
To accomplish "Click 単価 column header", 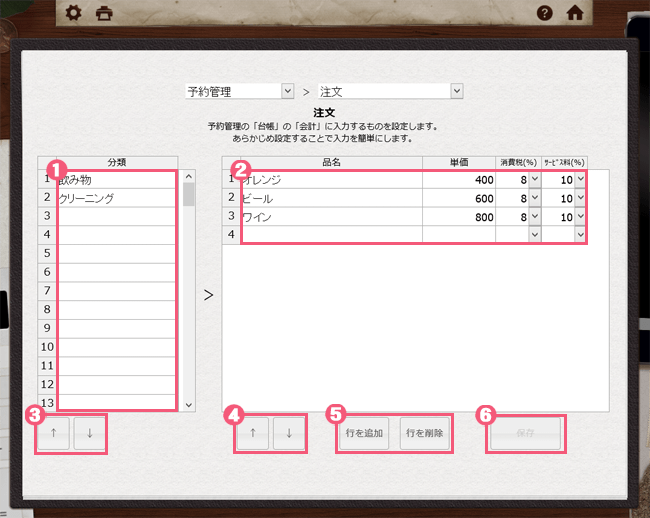I will (x=459, y=162).
